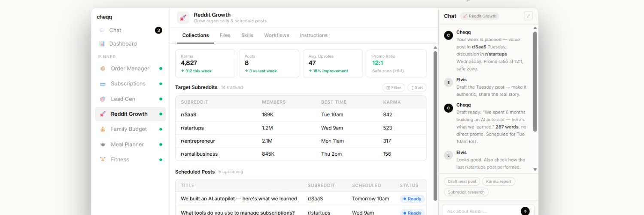The height and width of the screenshot is (215, 644).
Task: Click the MEMBERS column header
Action: [x=273, y=102]
